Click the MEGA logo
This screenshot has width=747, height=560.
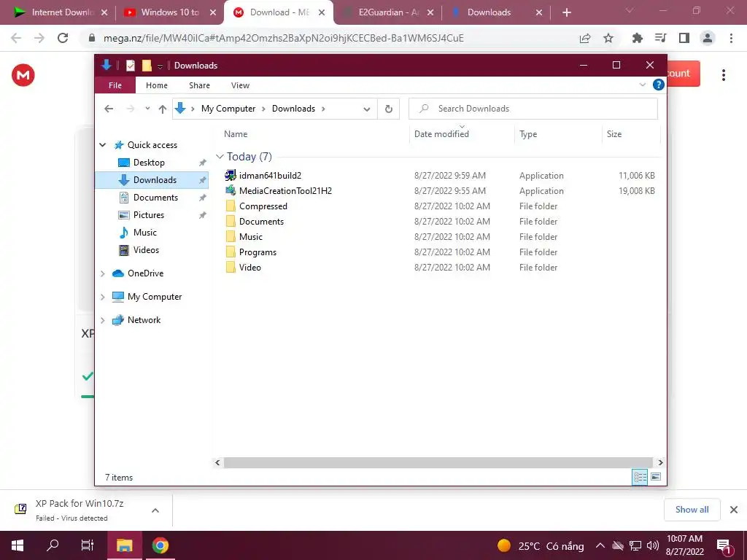point(23,75)
